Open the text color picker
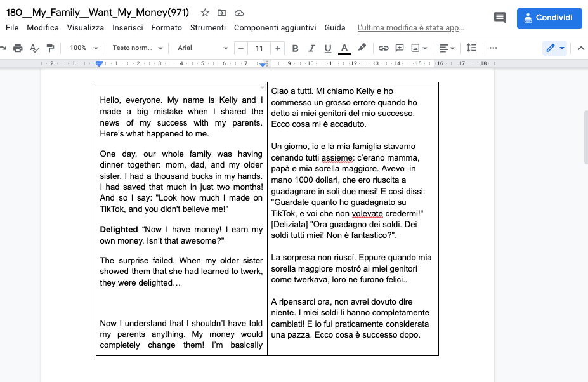The width and height of the screenshot is (588, 382). pos(344,48)
